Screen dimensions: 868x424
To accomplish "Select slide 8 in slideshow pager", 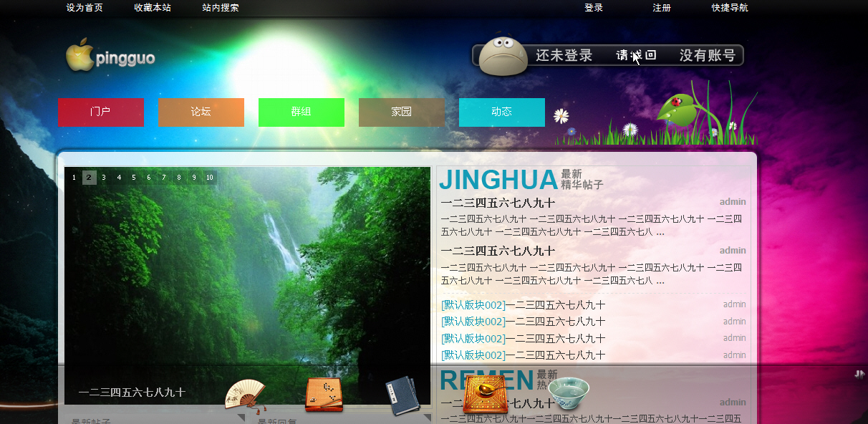I will 179,178.
